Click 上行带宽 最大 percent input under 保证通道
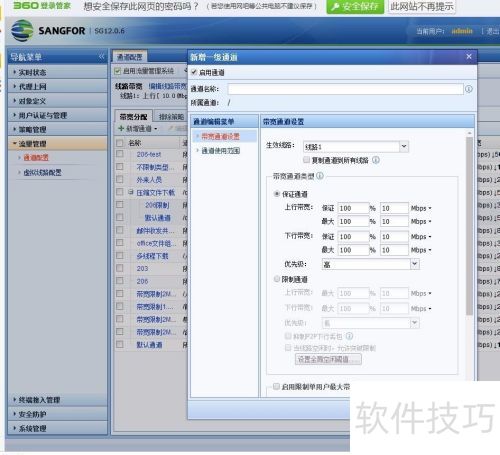Viewport: 500px width, 455px height. tap(353, 221)
